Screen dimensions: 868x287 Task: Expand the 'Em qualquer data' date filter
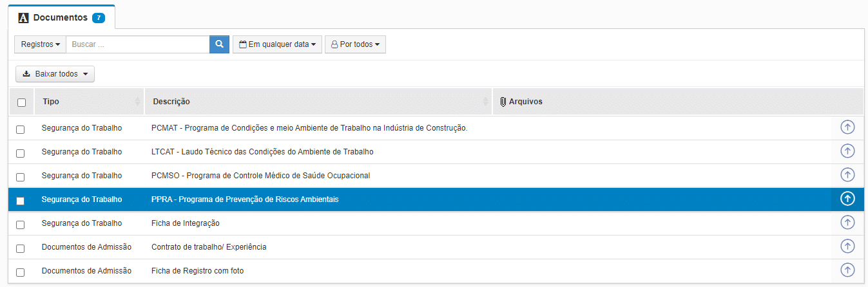click(x=277, y=44)
